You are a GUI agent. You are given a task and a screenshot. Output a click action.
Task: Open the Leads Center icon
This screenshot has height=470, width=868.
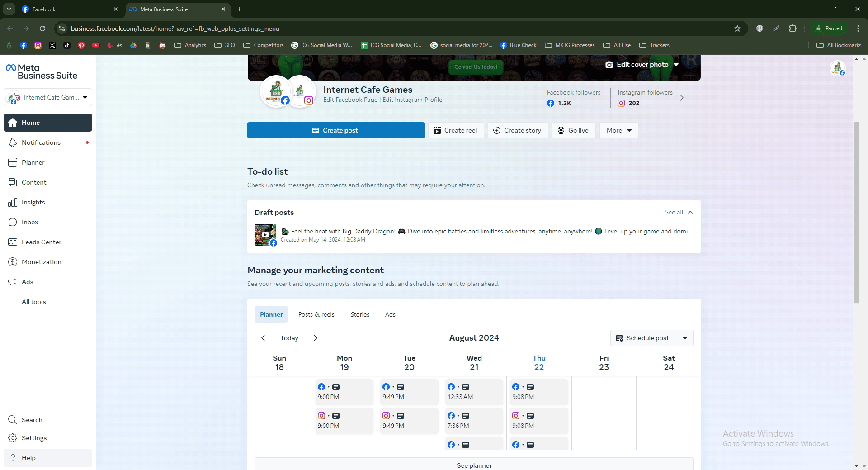click(x=13, y=242)
